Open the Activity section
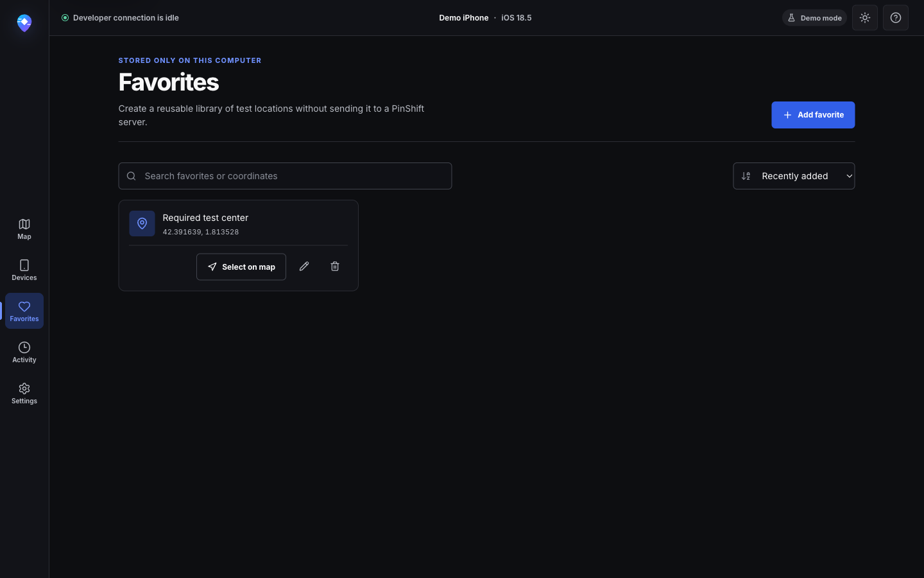 click(x=24, y=352)
